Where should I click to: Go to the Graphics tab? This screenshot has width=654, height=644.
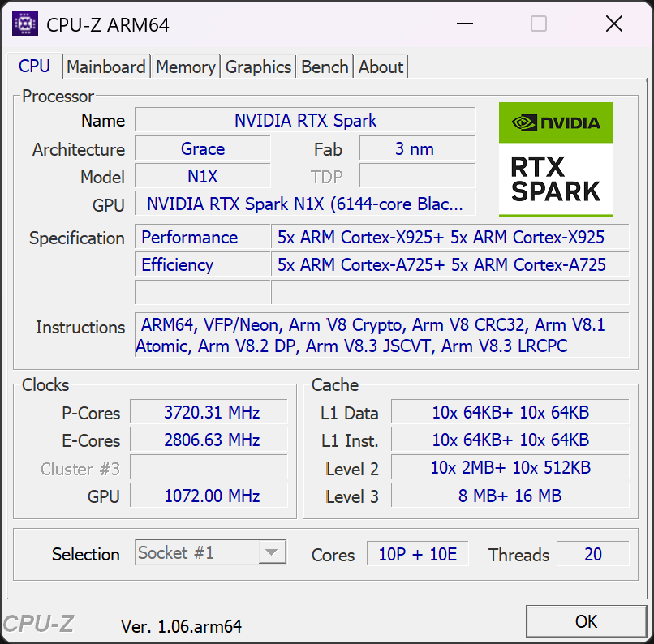click(258, 67)
